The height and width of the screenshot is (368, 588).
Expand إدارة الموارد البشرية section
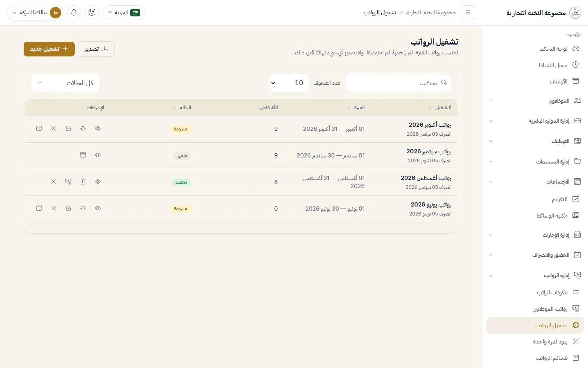[535, 121]
